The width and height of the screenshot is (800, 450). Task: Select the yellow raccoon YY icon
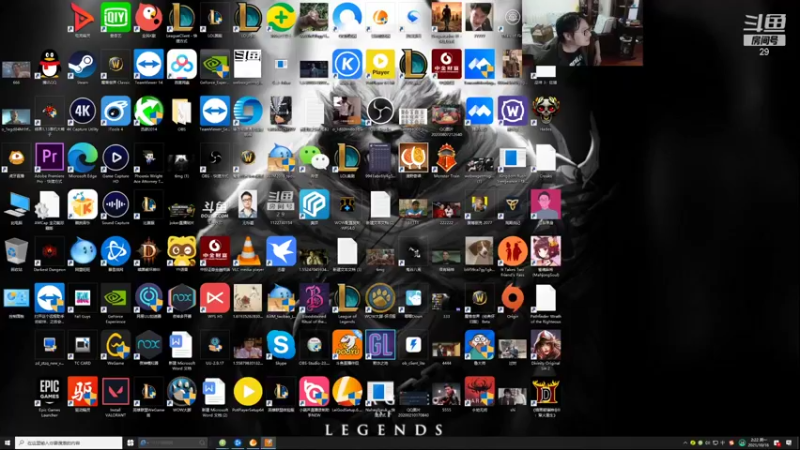[x=182, y=253]
